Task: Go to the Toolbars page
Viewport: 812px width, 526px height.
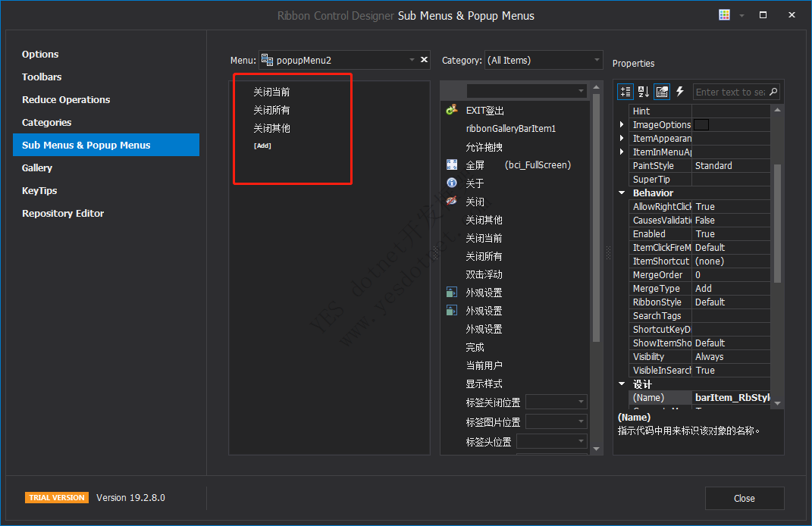Action: [x=42, y=77]
